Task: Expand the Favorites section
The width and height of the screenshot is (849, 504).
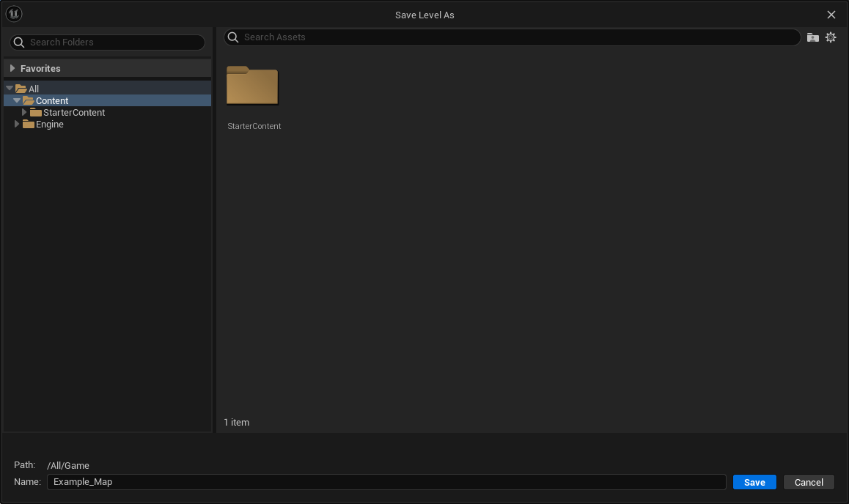Action: [12, 68]
